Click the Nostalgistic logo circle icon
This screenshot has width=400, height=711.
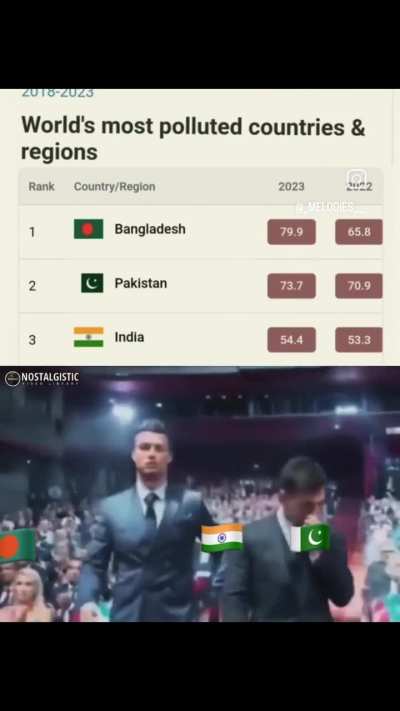pos(12,378)
